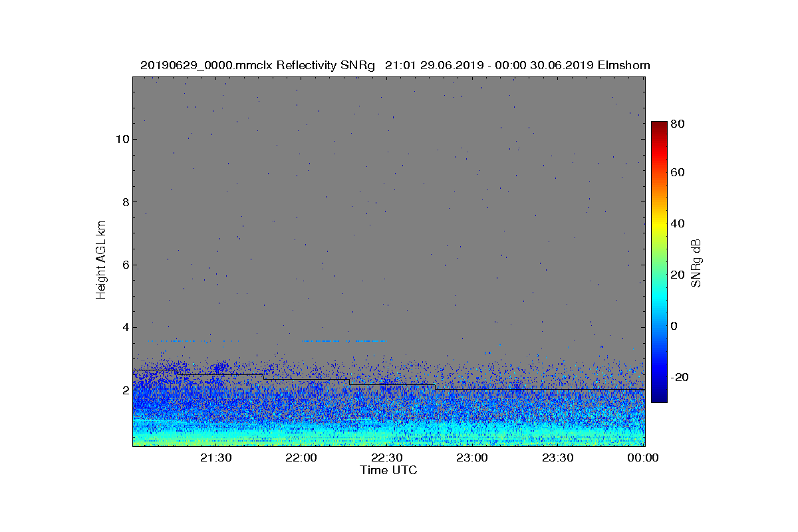The height and width of the screenshot is (532, 798).
Task: Click the 22:00 time tick label
Action: click(301, 458)
